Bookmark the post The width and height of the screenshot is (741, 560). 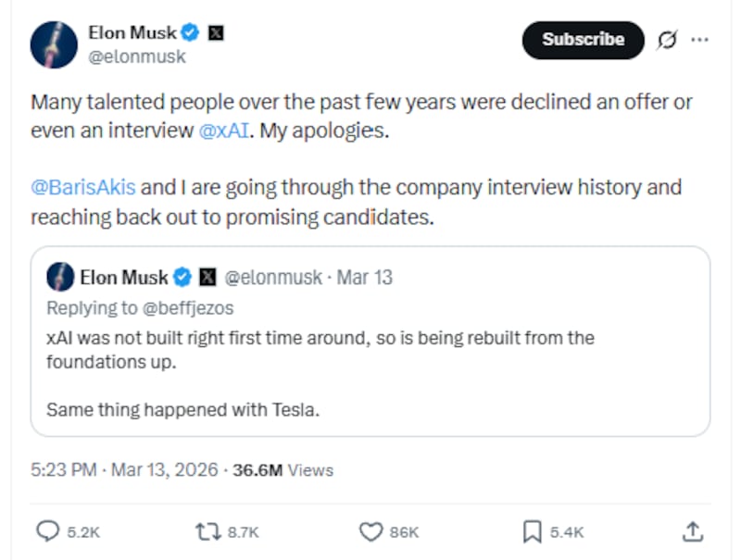click(x=531, y=532)
